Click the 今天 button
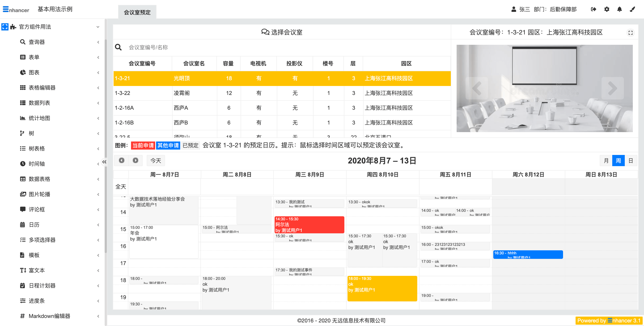 point(155,161)
